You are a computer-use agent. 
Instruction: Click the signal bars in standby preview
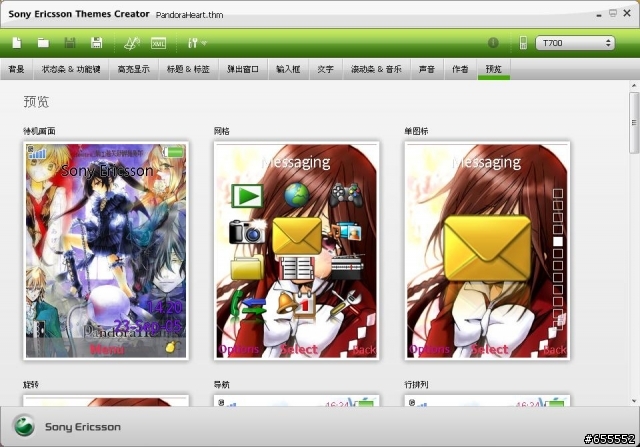point(38,152)
